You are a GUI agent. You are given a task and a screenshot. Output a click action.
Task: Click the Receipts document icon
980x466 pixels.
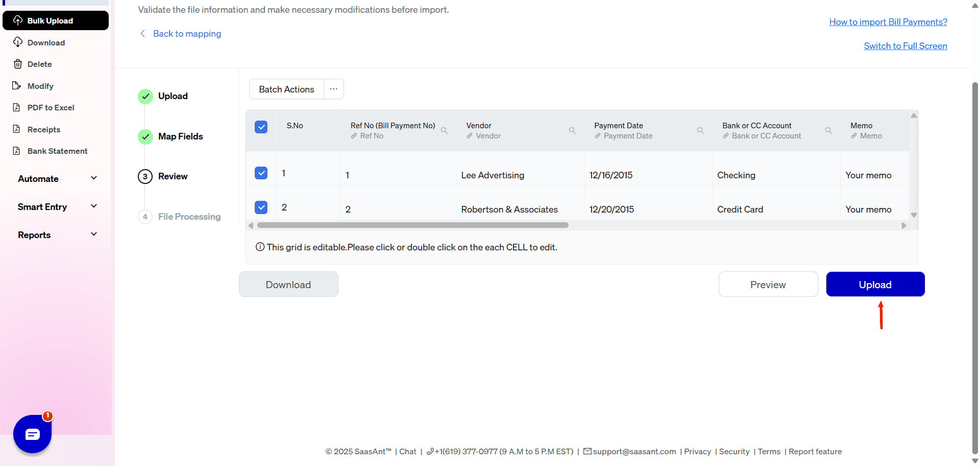coord(17,129)
